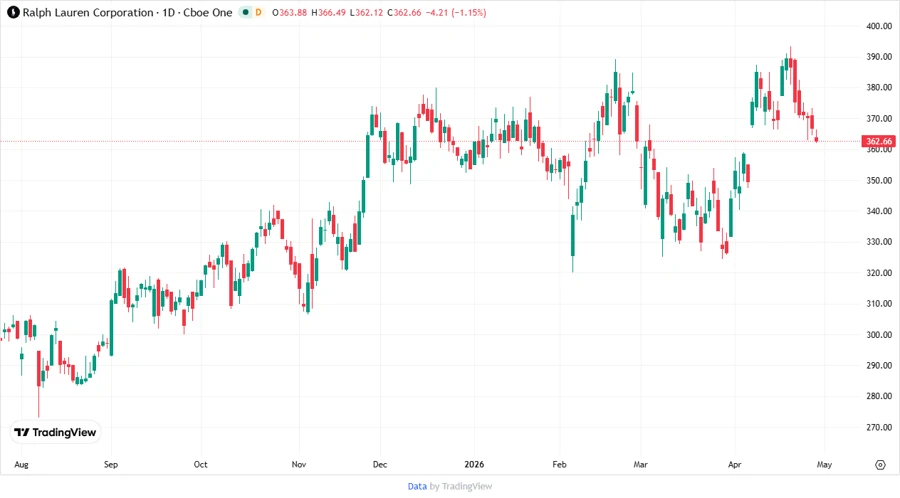Screen dimensions: 900x498
Task: Click the Sep label on time axis
Action: click(x=111, y=465)
